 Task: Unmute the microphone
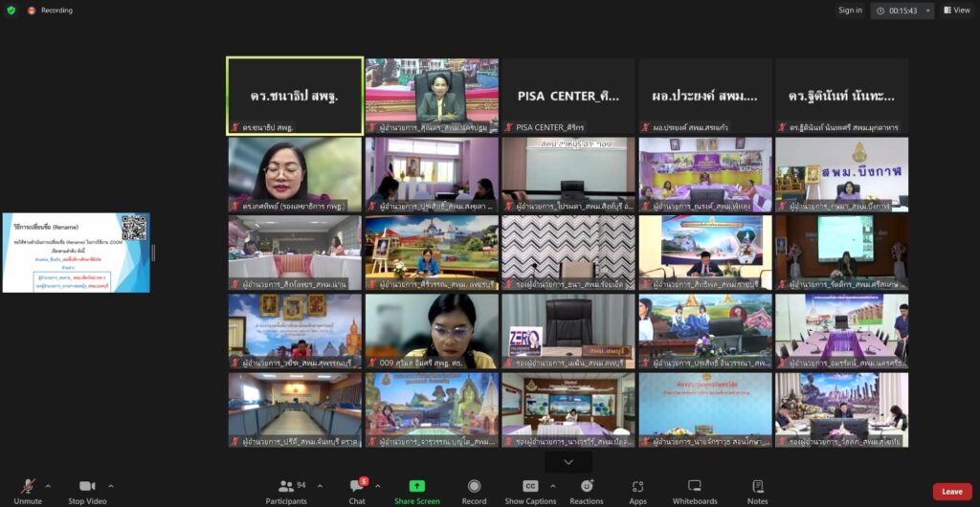coord(28,487)
